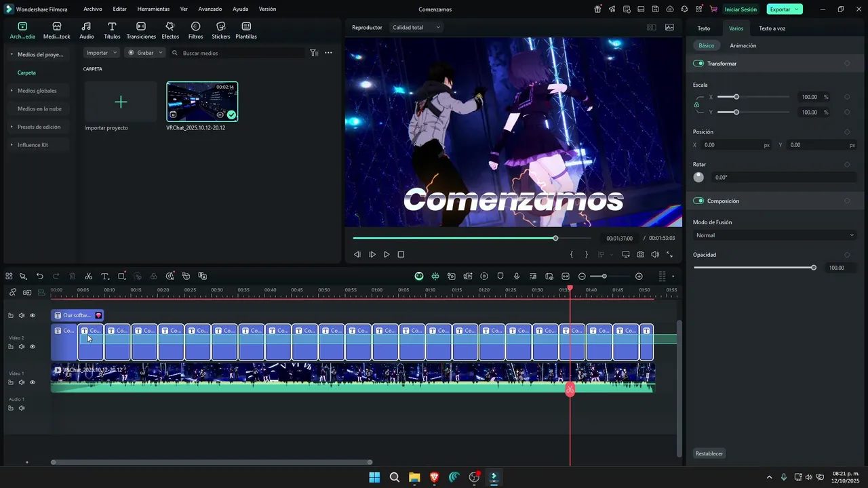Click the link chain icon left of ruler
This screenshot has height=488, width=868.
coord(12,292)
